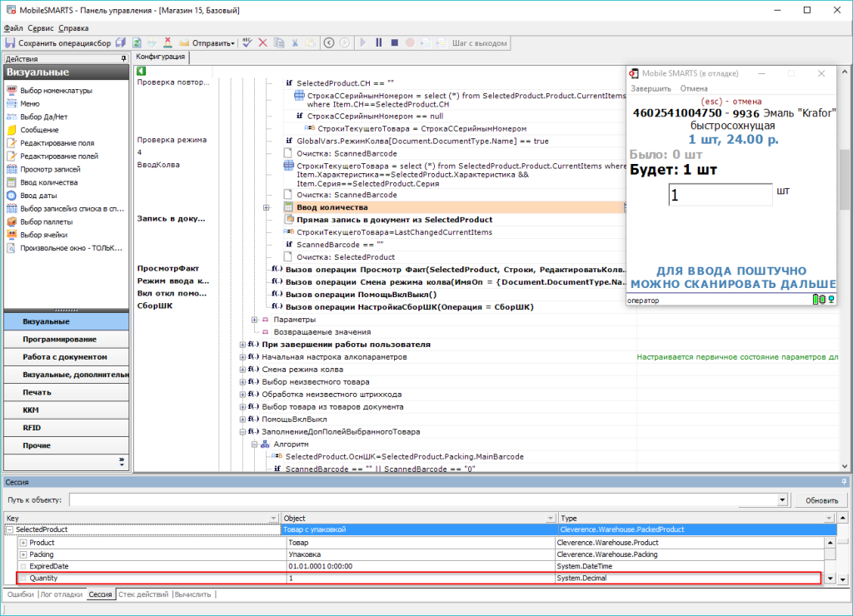Open the Справка menu

click(x=73, y=27)
